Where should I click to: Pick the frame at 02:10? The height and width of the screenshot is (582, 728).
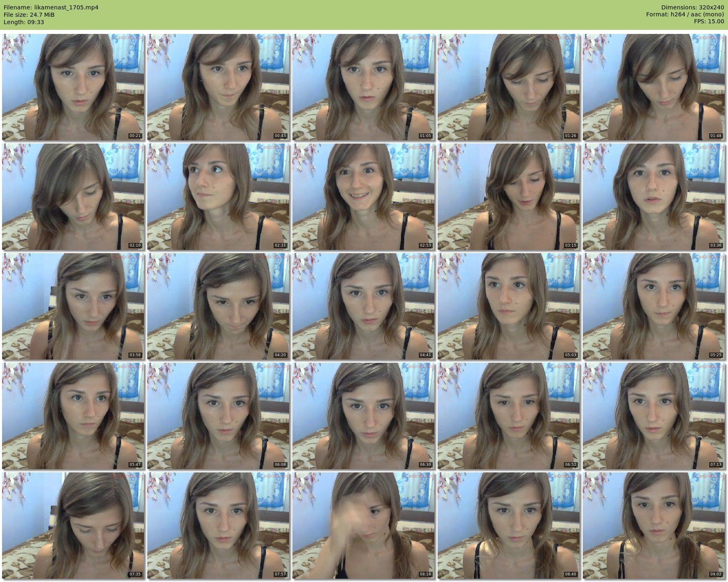coord(73,197)
